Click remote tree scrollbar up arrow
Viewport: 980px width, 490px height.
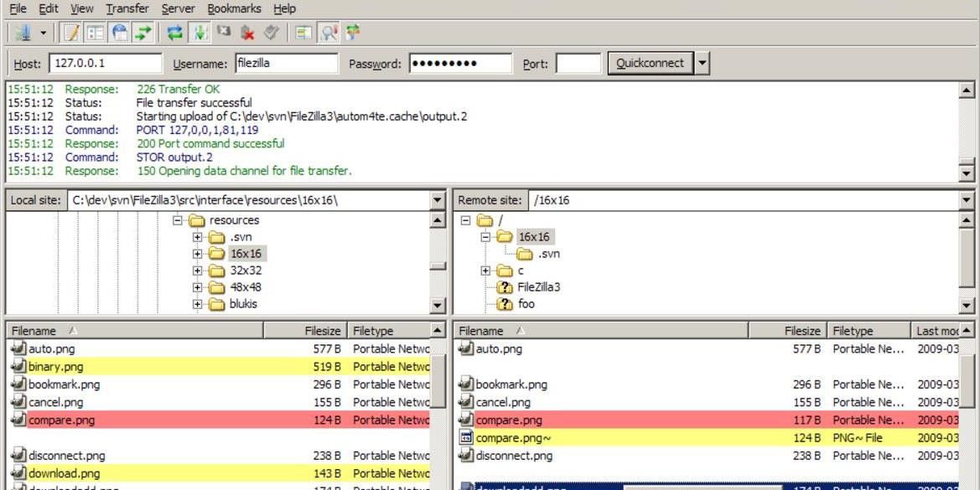(967, 219)
